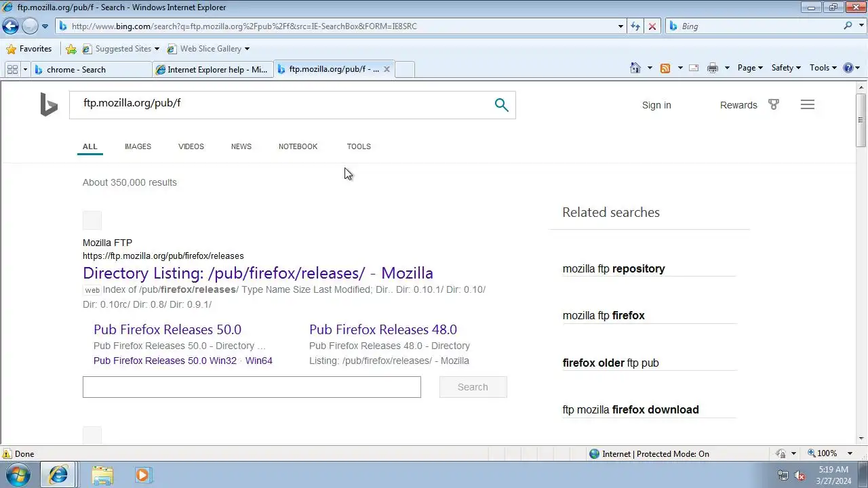The height and width of the screenshot is (488, 868).
Task: Open a new blank tab
Action: tap(405, 69)
